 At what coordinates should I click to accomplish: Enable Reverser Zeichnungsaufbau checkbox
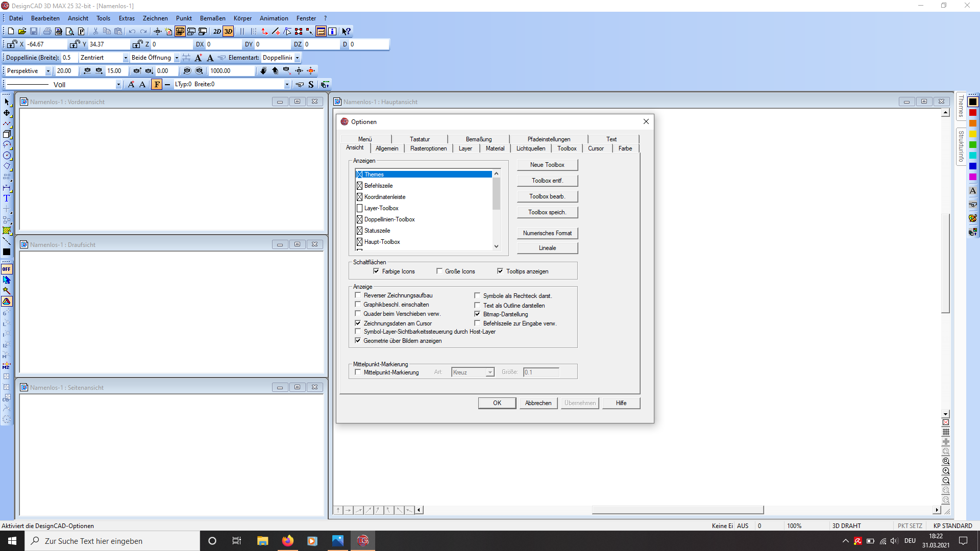click(358, 295)
